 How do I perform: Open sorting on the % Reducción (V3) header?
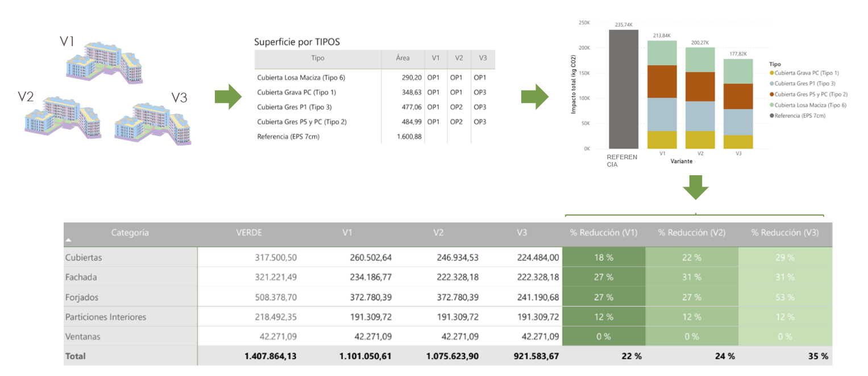[x=784, y=233]
